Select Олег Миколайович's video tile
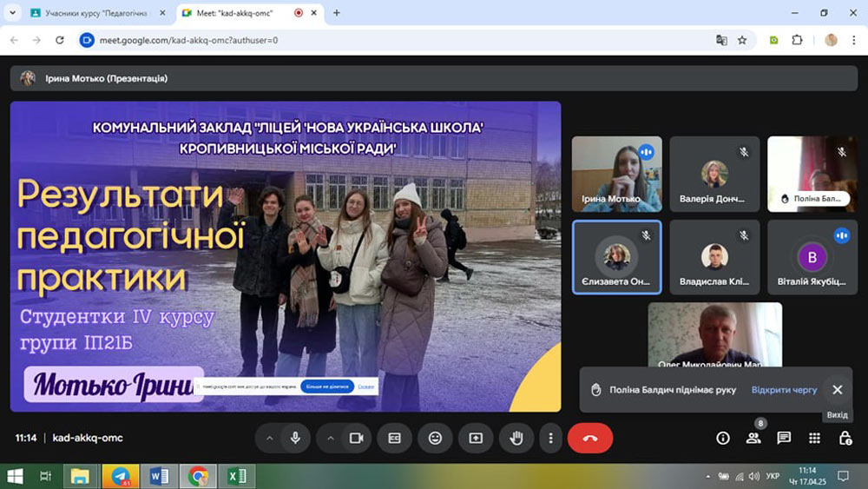 point(714,334)
